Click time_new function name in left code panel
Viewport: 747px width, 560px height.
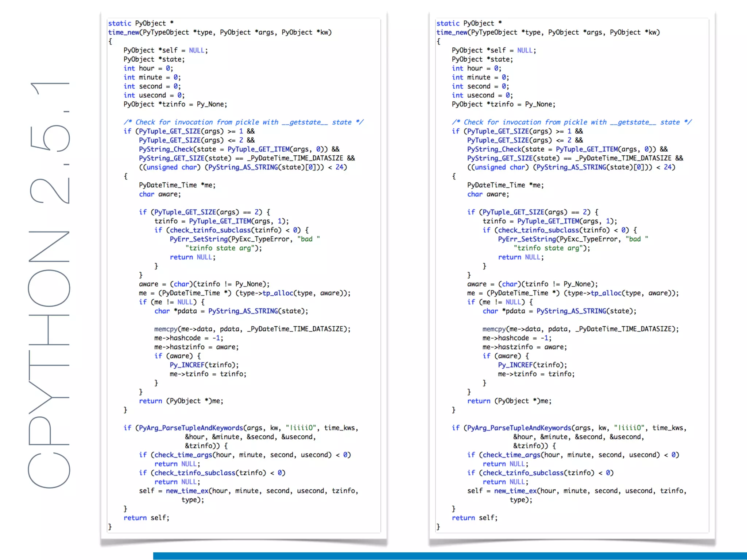click(124, 32)
